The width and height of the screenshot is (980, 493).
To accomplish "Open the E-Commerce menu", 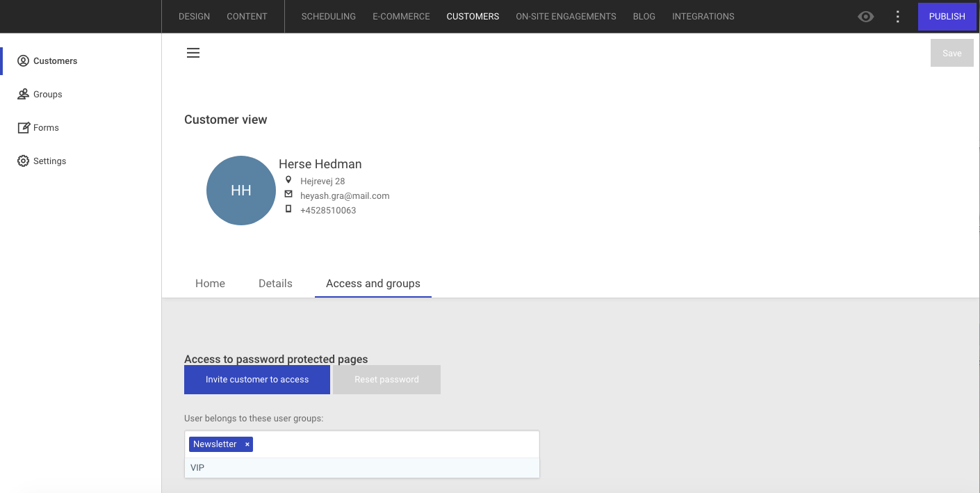I will click(x=401, y=17).
